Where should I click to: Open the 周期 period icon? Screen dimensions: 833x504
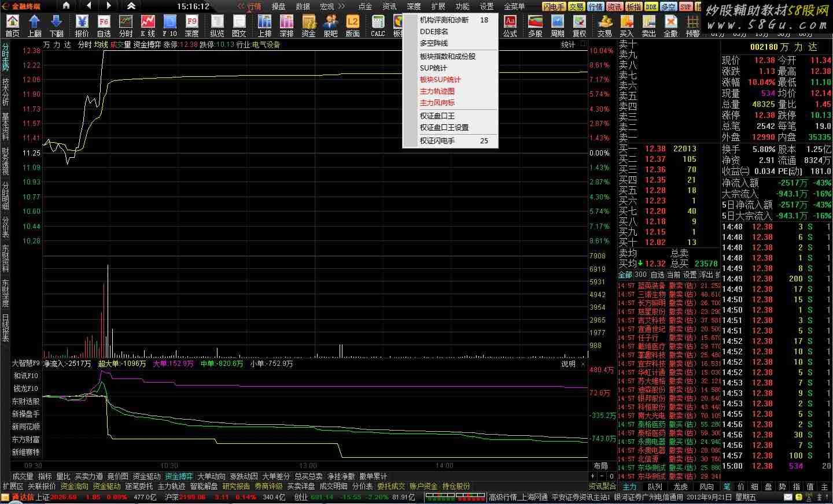pyautogui.click(x=557, y=26)
